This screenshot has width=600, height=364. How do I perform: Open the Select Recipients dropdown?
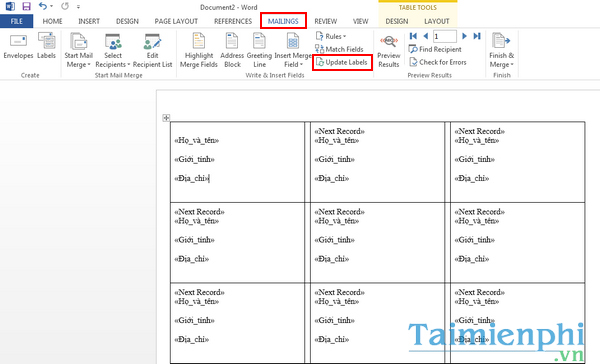tap(113, 51)
